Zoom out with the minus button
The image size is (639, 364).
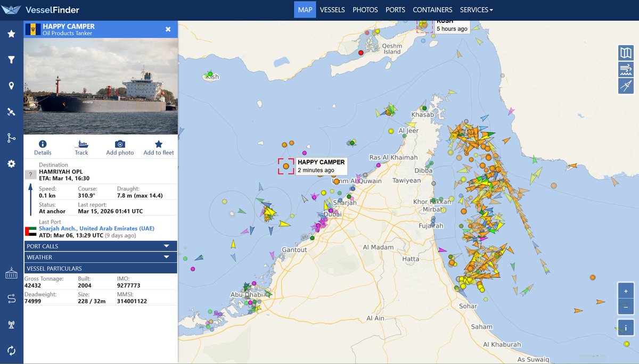626,307
